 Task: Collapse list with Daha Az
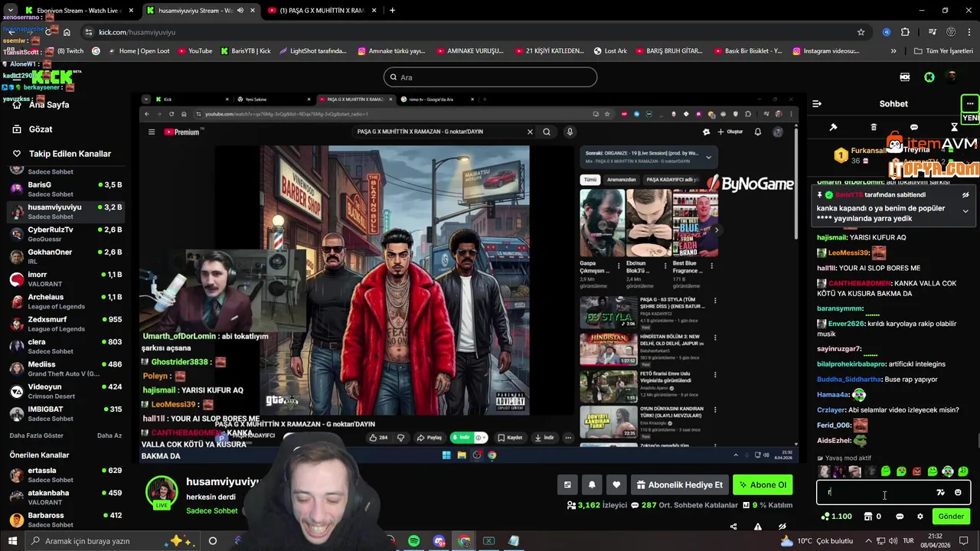[x=109, y=435]
